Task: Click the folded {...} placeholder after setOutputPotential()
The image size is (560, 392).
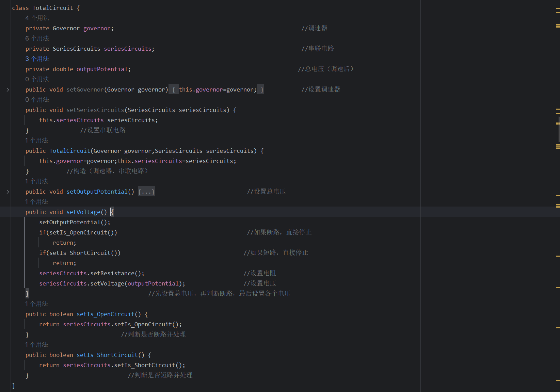Action: tap(146, 192)
